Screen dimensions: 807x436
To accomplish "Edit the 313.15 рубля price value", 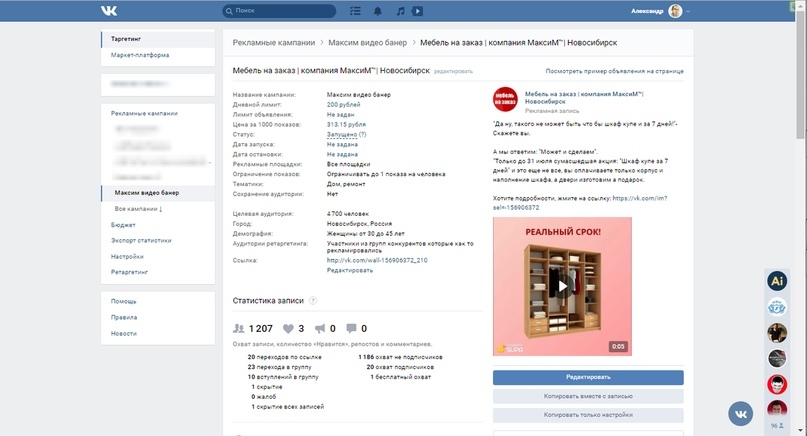I will [x=346, y=125].
